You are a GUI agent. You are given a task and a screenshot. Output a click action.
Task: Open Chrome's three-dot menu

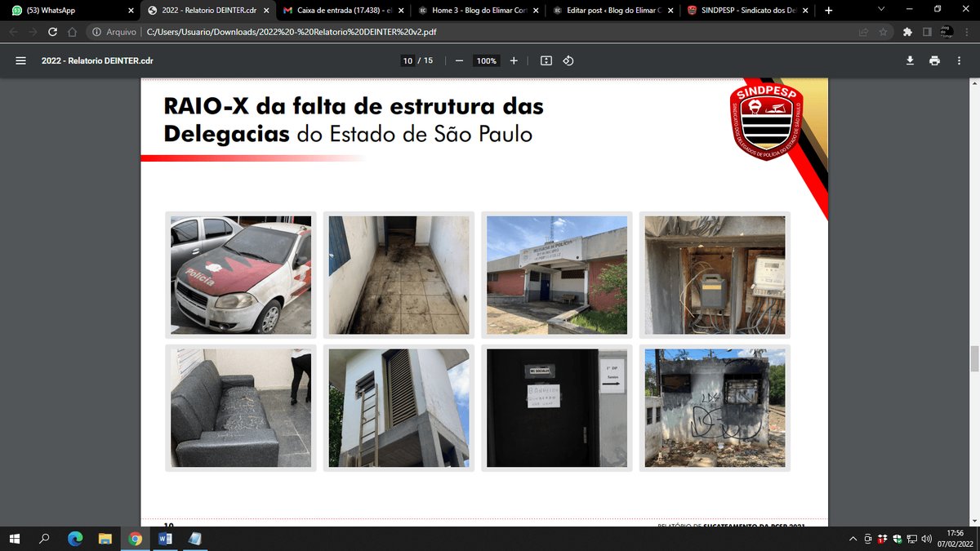966,32
